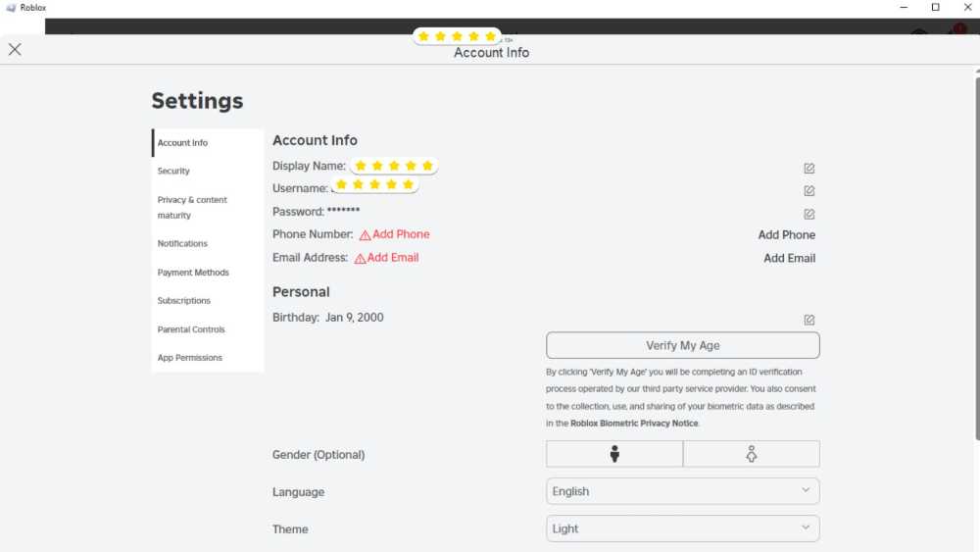Click the black Add Email button at right
Screen dimensions: 980x552
[x=789, y=258]
